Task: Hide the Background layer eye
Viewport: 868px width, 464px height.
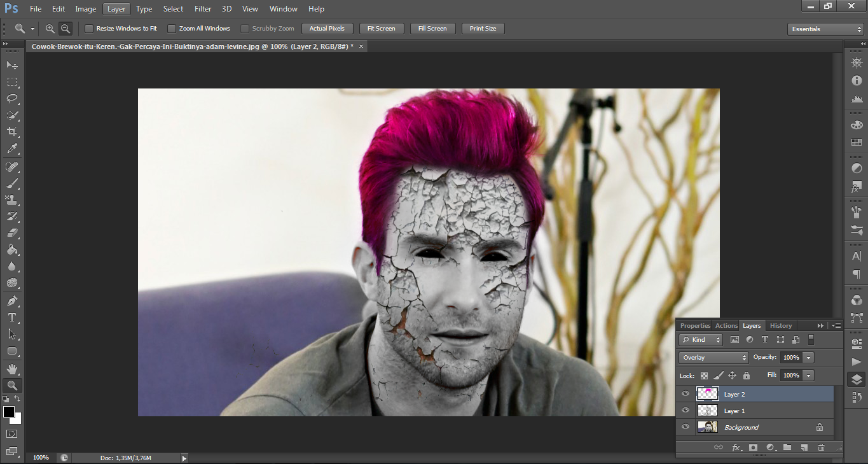Action: click(685, 427)
